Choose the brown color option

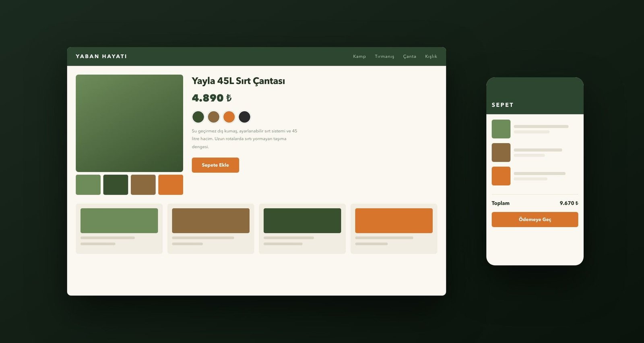214,117
